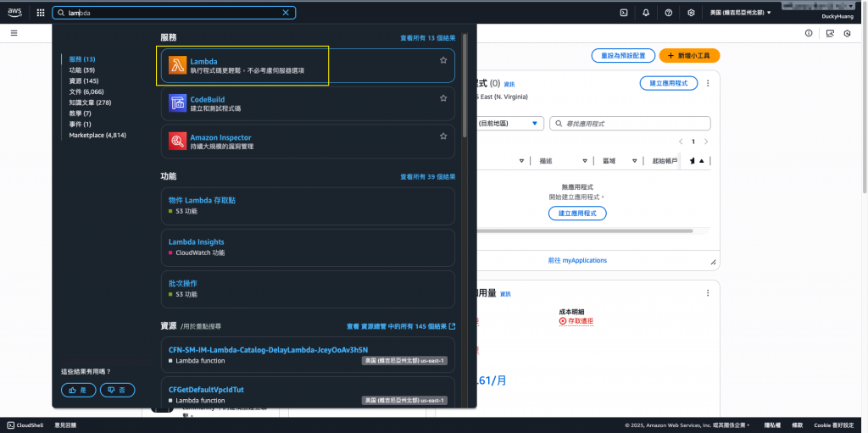Screen dimensions: 868x433
Task: Select the 教學 (7) category
Action: tap(80, 114)
